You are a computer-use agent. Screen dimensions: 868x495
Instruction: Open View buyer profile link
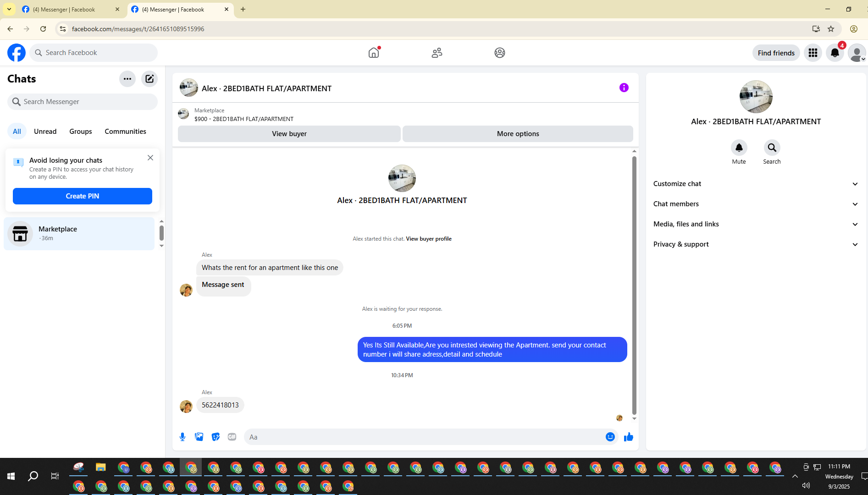click(x=429, y=239)
